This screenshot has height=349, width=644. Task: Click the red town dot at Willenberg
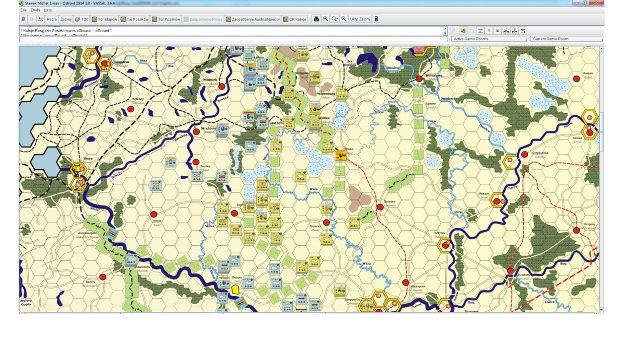pyautogui.click(x=419, y=79)
